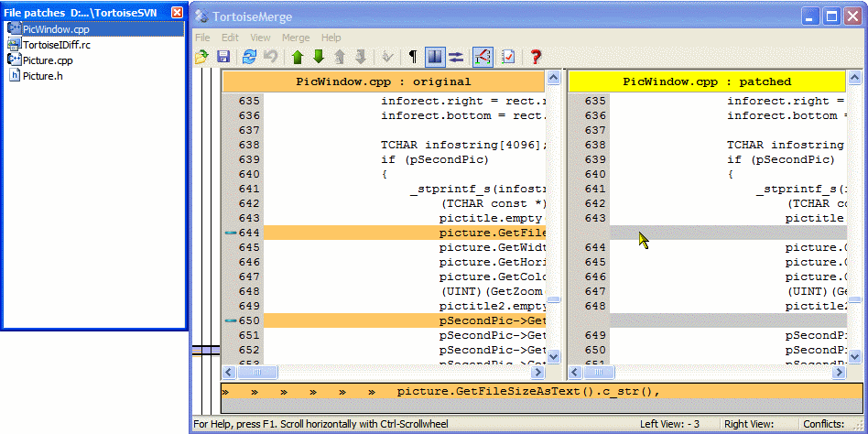Open the Merge menu
868x434 pixels.
pyautogui.click(x=296, y=38)
